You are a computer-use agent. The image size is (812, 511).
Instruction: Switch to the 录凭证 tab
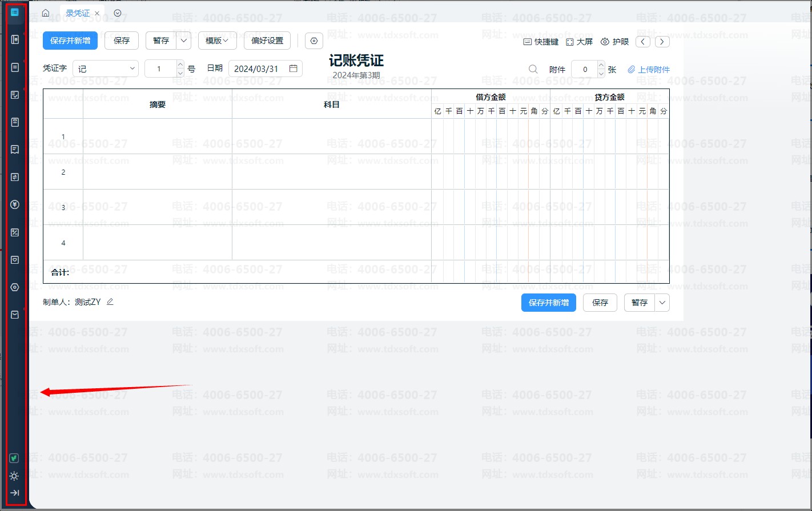tap(78, 13)
